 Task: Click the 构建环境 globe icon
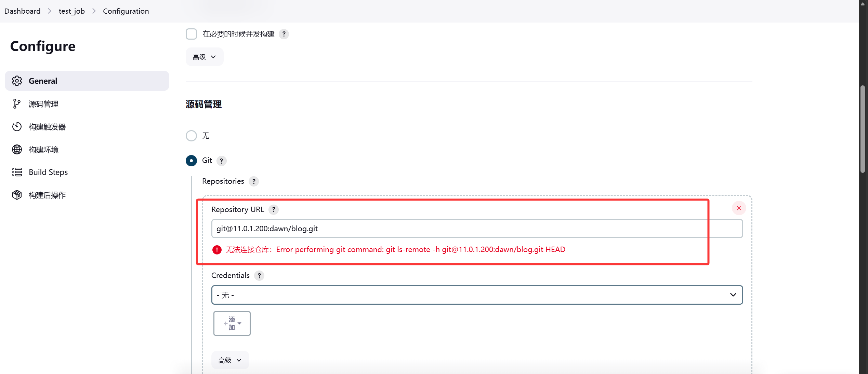(x=17, y=150)
